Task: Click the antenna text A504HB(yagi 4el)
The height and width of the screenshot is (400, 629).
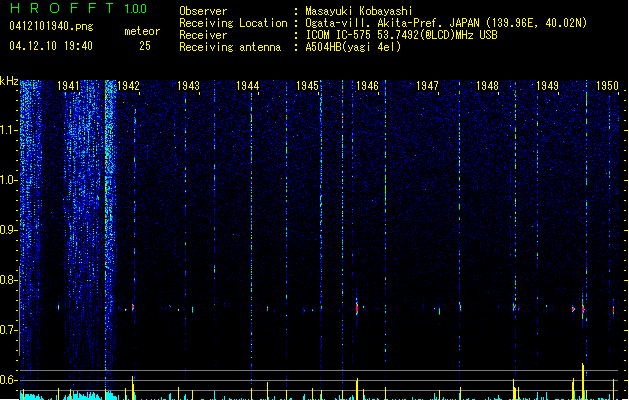Action: coord(353,47)
